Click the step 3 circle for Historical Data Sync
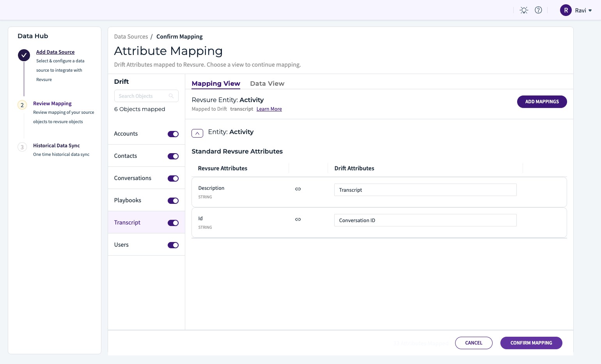Image resolution: width=601 pixels, height=364 pixels. [x=22, y=147]
